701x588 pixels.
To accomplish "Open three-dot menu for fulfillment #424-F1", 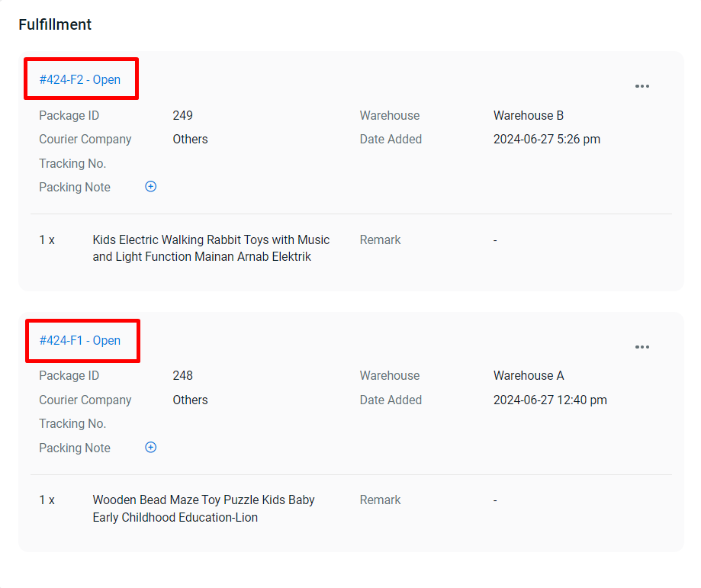I will tap(642, 347).
